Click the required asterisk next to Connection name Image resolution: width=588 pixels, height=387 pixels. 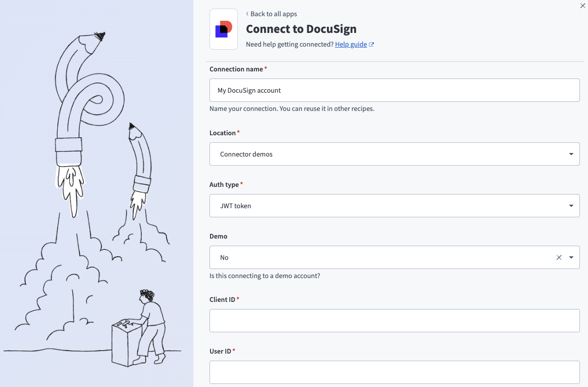pyautogui.click(x=266, y=67)
